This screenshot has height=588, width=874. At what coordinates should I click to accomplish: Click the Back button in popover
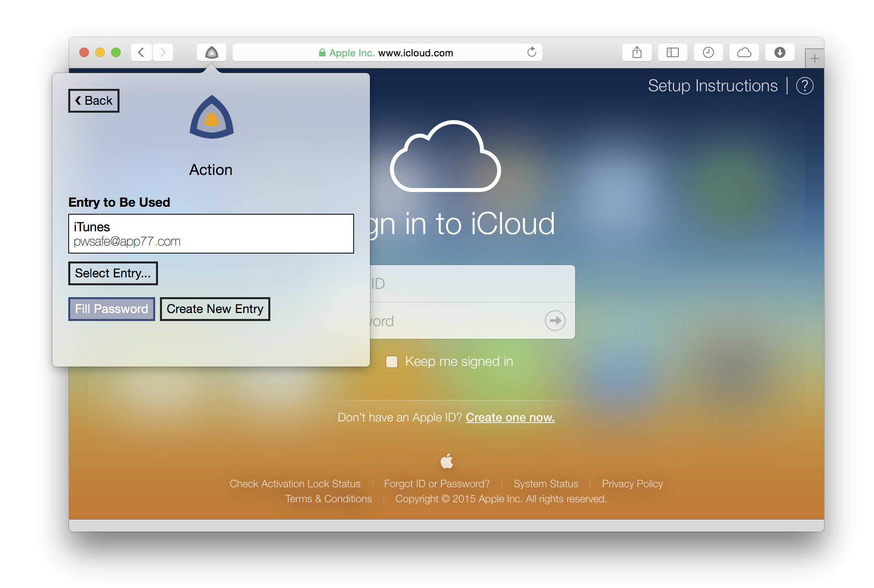(x=94, y=101)
